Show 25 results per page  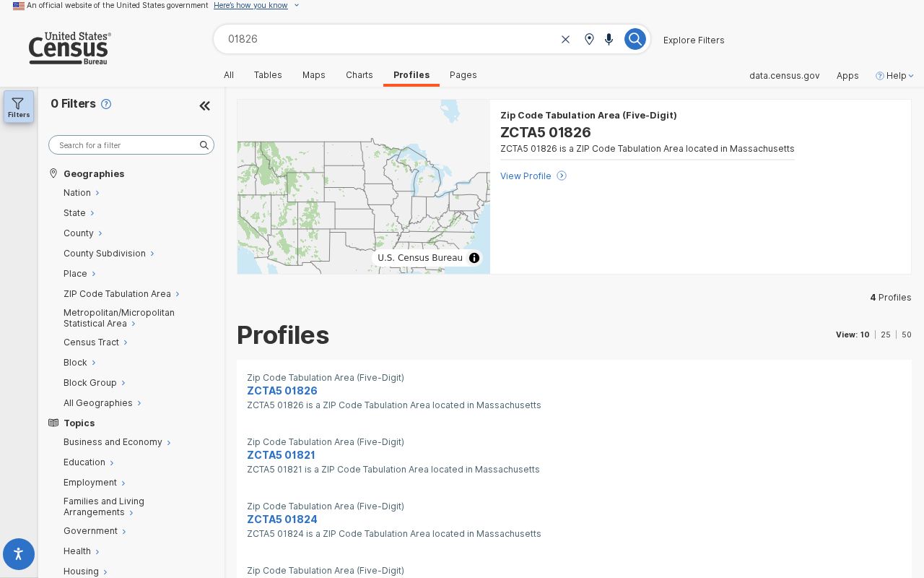[x=886, y=335]
